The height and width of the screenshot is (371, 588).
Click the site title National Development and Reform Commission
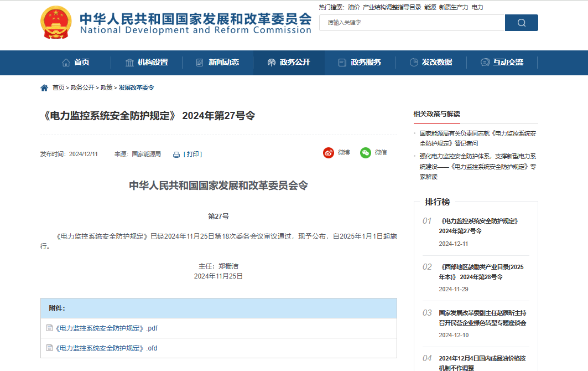pyautogui.click(x=196, y=30)
